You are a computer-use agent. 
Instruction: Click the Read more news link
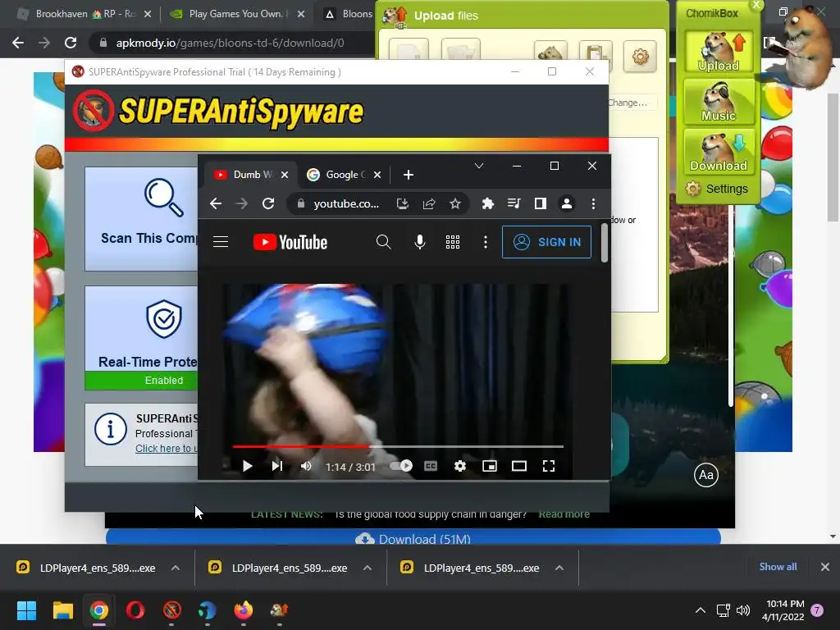[564, 514]
